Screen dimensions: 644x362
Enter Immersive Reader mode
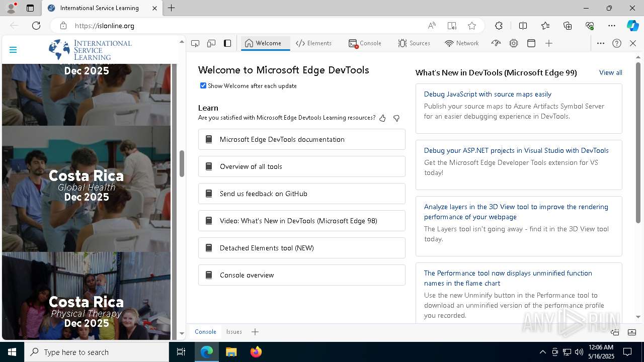452,26
